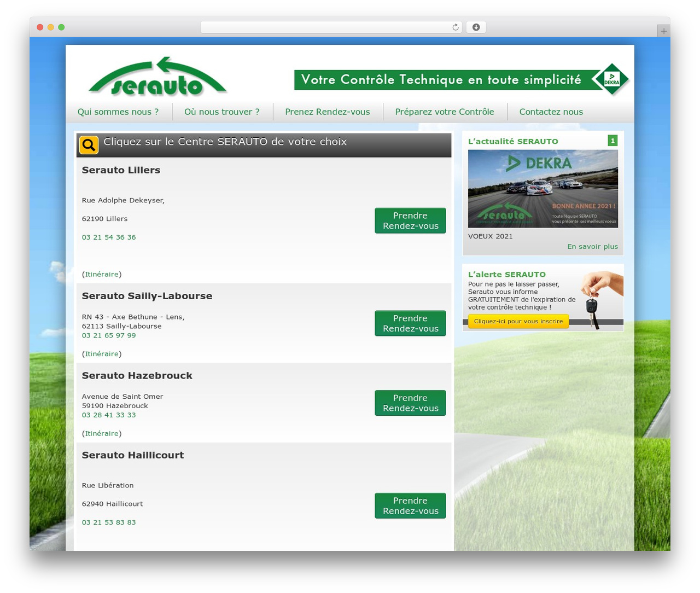Click the browser address bar
700x593 pixels.
[331, 27]
